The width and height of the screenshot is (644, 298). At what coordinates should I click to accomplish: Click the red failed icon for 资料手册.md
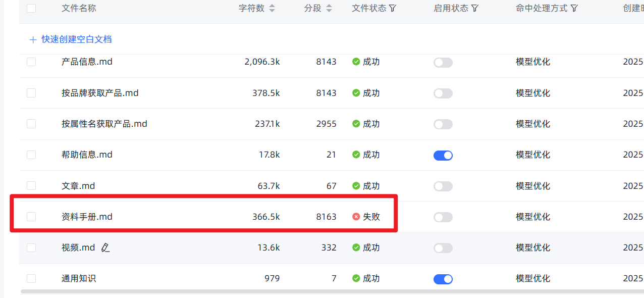tap(356, 217)
